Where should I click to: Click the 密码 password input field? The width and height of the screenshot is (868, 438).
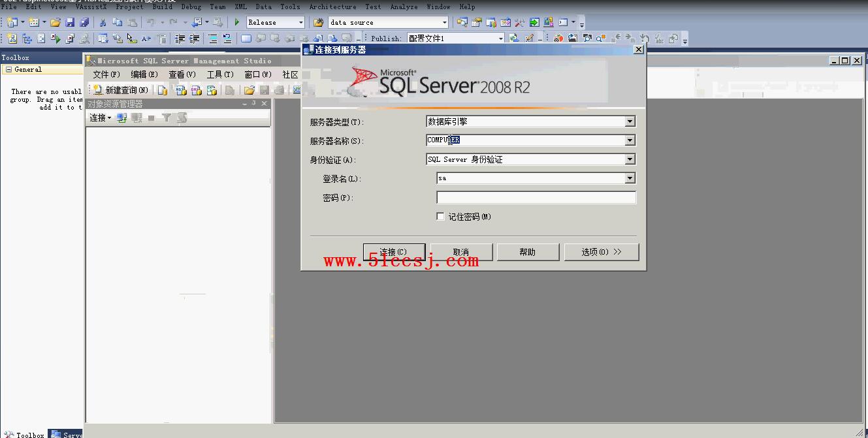(536, 197)
